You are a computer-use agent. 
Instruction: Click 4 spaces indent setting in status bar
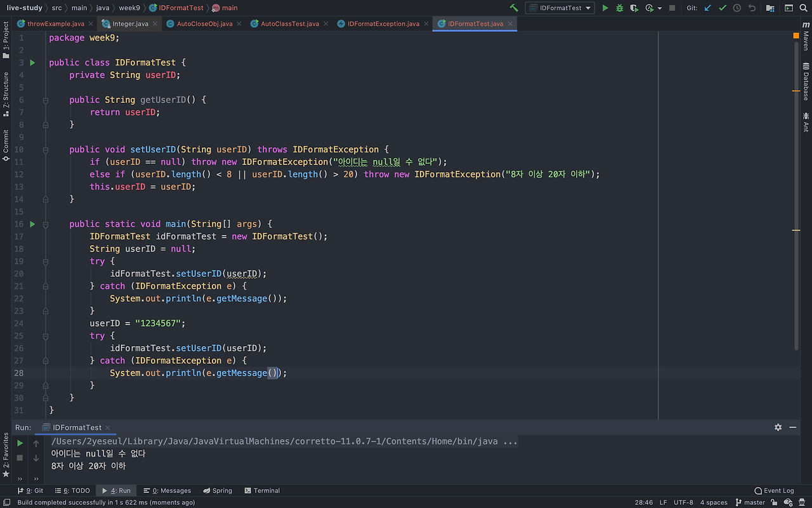coord(714,502)
